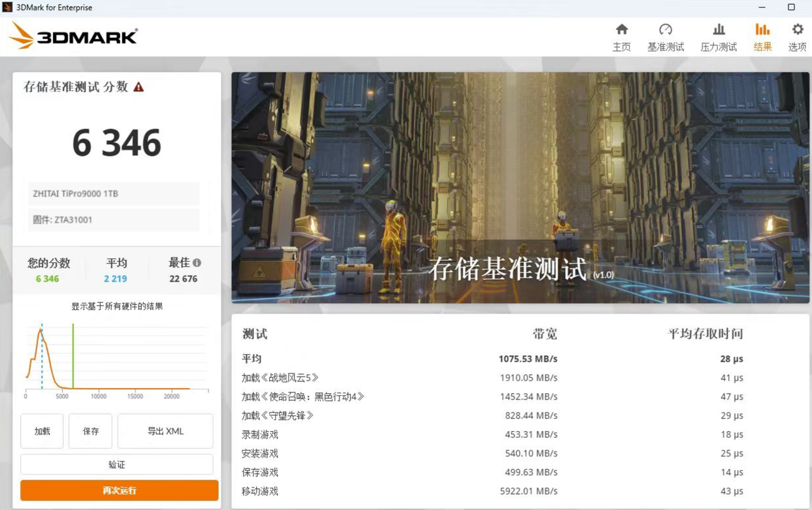Click the warning triangle next to score title
The width and height of the screenshot is (812, 510).
point(139,87)
